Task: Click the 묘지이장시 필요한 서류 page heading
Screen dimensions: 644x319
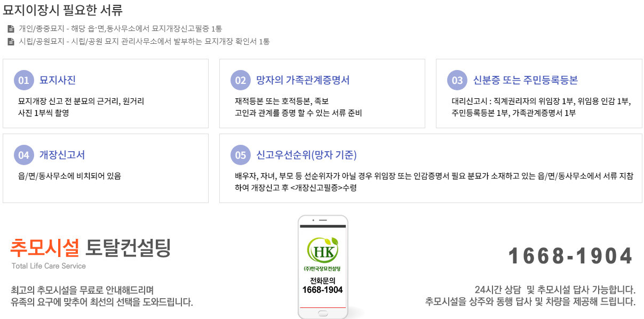Action: pyautogui.click(x=63, y=9)
